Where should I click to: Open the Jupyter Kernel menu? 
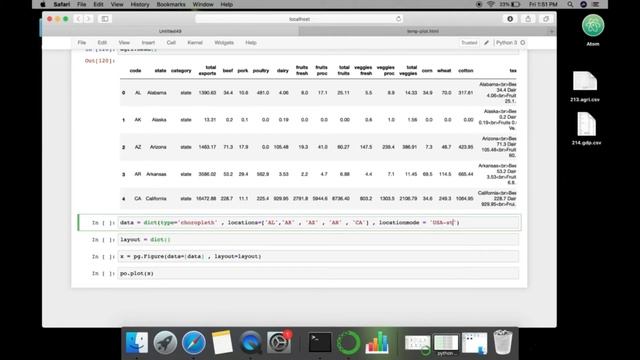click(x=195, y=42)
